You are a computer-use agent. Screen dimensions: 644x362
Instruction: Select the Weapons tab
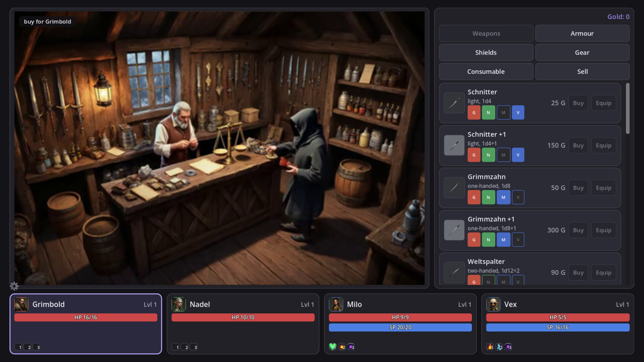[486, 34]
